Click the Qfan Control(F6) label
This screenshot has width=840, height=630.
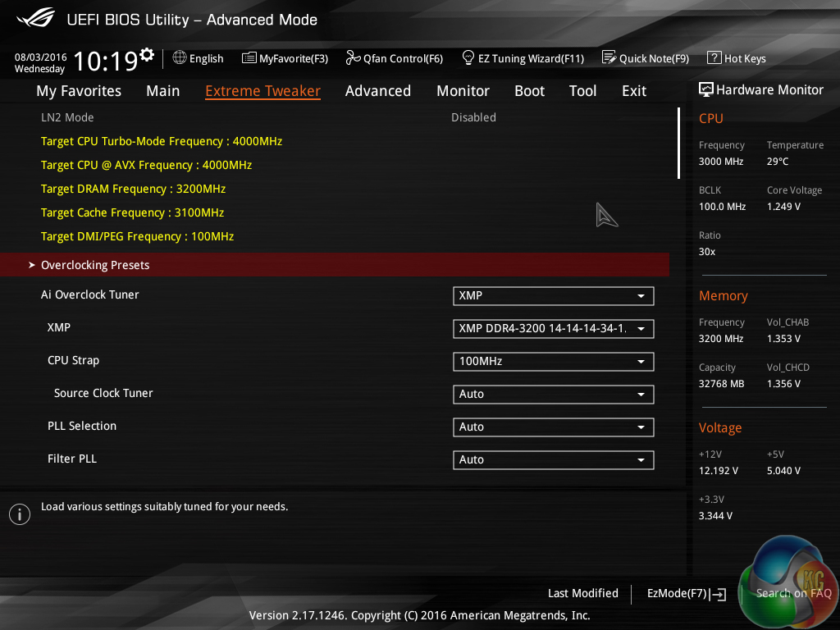(403, 58)
